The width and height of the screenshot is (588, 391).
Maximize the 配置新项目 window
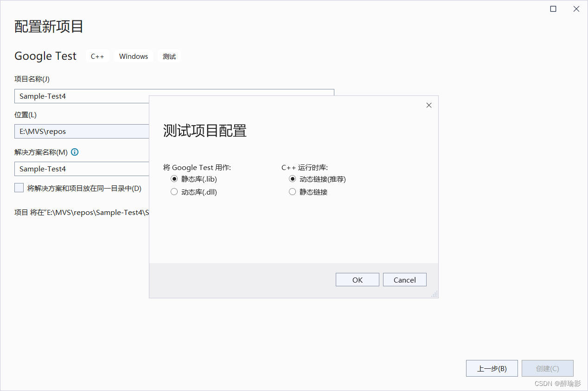click(553, 9)
